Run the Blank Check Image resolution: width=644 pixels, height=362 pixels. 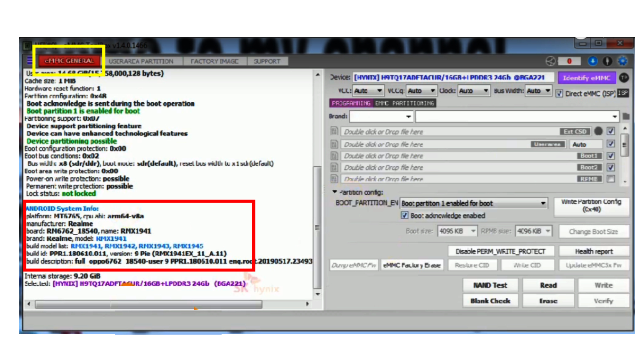[x=490, y=301]
